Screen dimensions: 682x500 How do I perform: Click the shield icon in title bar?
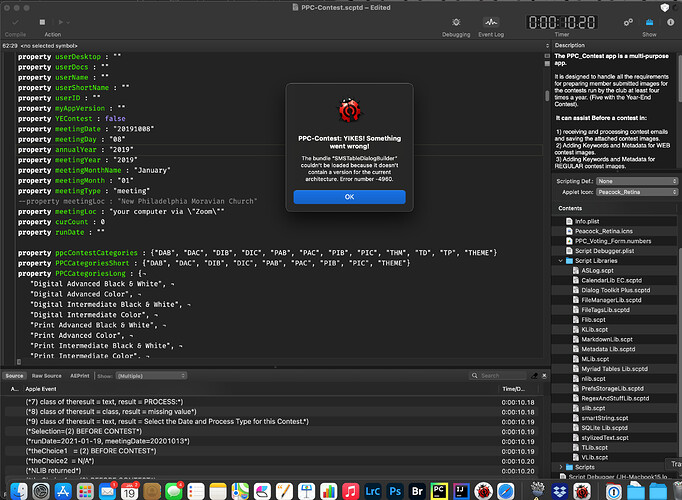[665, 7]
